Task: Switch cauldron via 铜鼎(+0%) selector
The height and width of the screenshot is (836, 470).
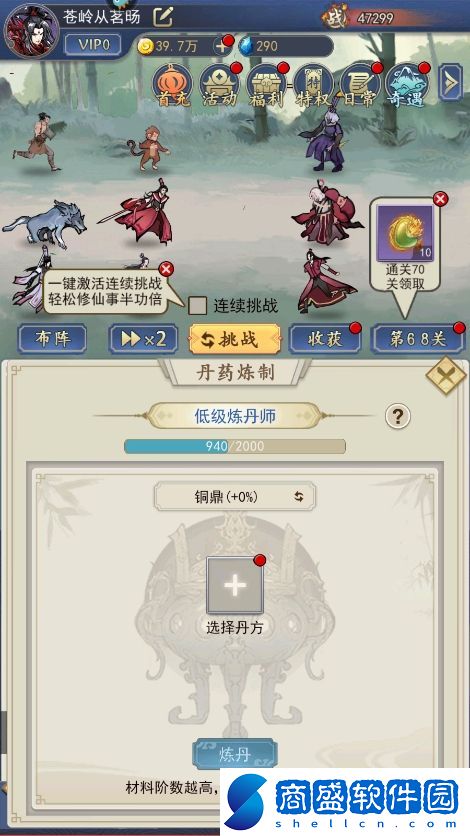Action: pyautogui.click(x=234, y=496)
